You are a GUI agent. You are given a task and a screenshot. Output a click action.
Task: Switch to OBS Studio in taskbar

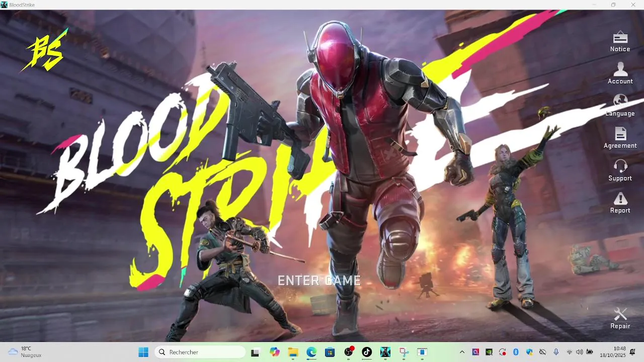(349, 352)
